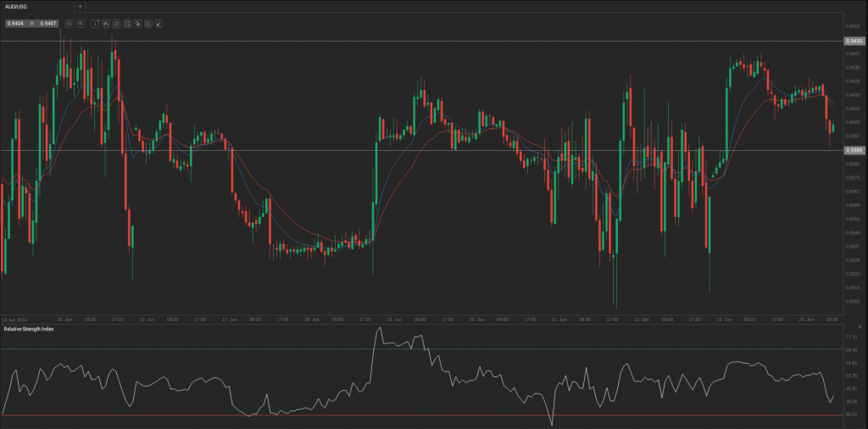Viewport: 868px width, 429px height.
Task: Click the edit chart icon
Action: (x=148, y=24)
